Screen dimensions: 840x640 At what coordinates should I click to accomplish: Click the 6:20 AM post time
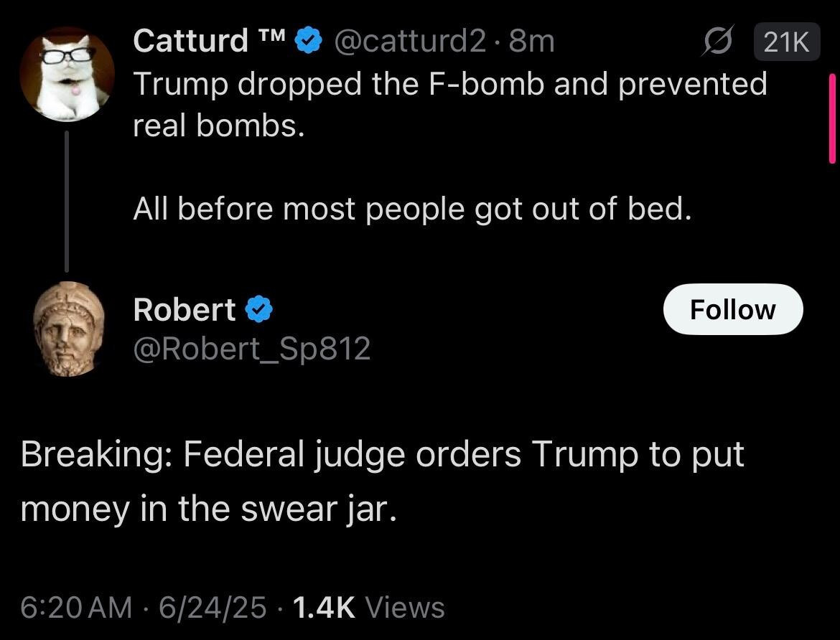pyautogui.click(x=76, y=607)
